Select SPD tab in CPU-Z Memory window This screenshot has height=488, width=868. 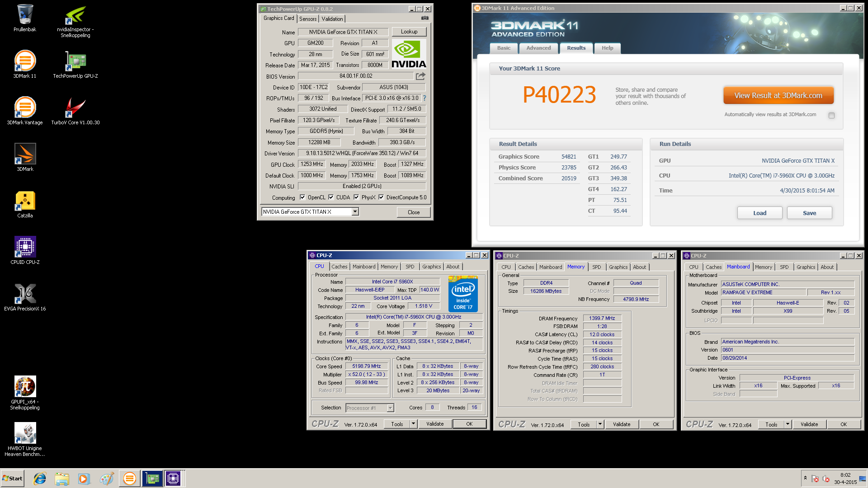(597, 267)
